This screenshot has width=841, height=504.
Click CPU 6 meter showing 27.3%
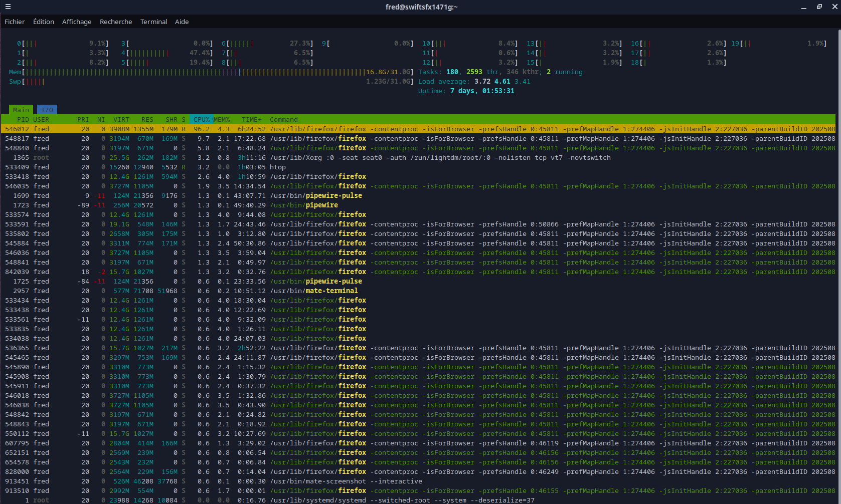(x=268, y=44)
